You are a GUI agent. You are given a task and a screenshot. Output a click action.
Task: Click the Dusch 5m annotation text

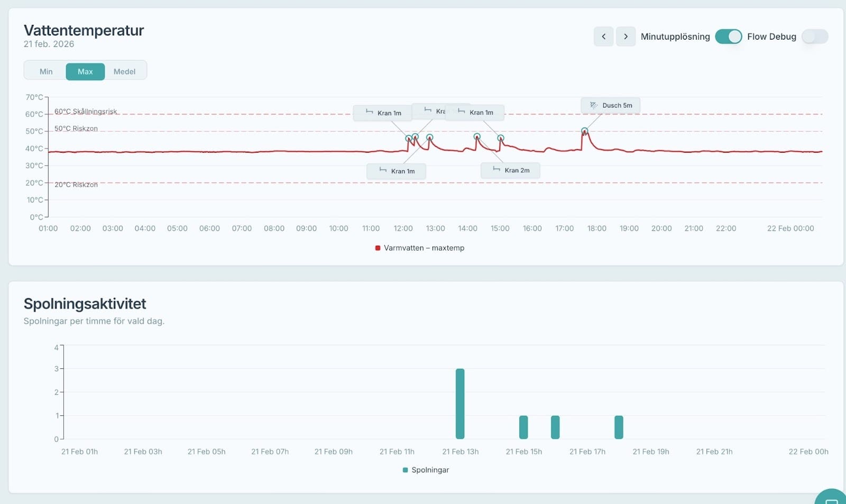click(x=617, y=106)
